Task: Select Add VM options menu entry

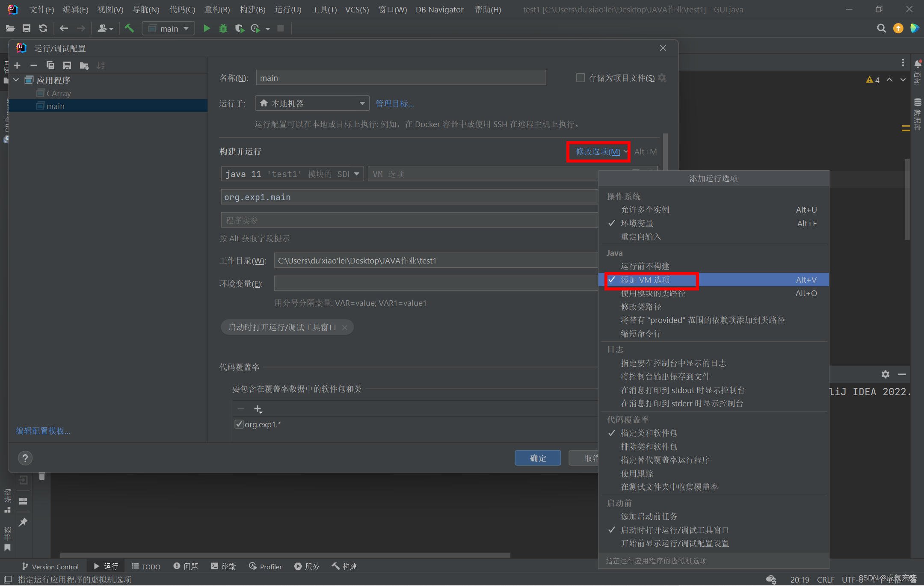Action: click(645, 280)
